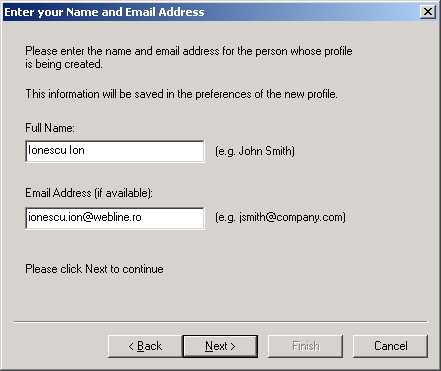441x371 pixels.
Task: Click the 'Full Name:' label
Action: [50, 128]
